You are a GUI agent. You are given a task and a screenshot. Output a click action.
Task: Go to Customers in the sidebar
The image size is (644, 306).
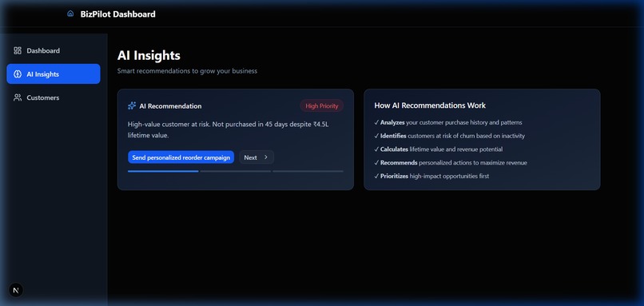point(54,97)
